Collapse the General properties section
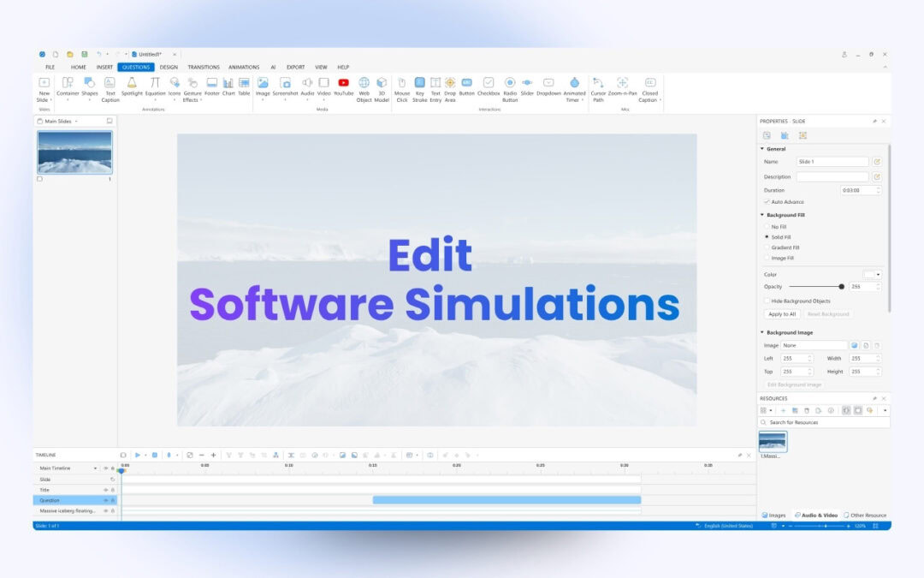 coord(762,149)
